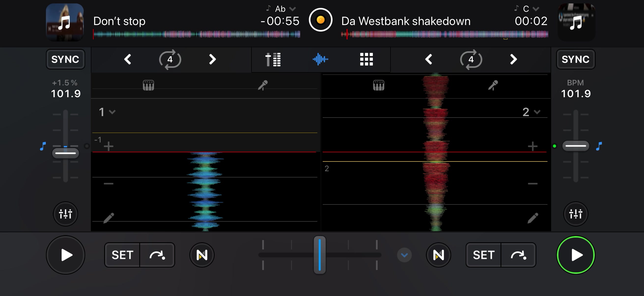Screen dimensions: 644x296
Task: Switch to waveform view tab
Action: tap(320, 59)
